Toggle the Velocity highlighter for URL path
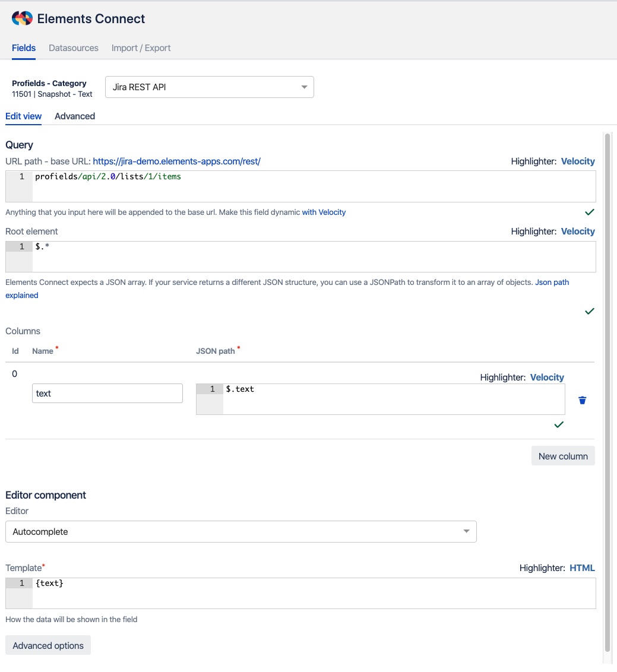Screen dimensions: 617x672 click(x=577, y=161)
